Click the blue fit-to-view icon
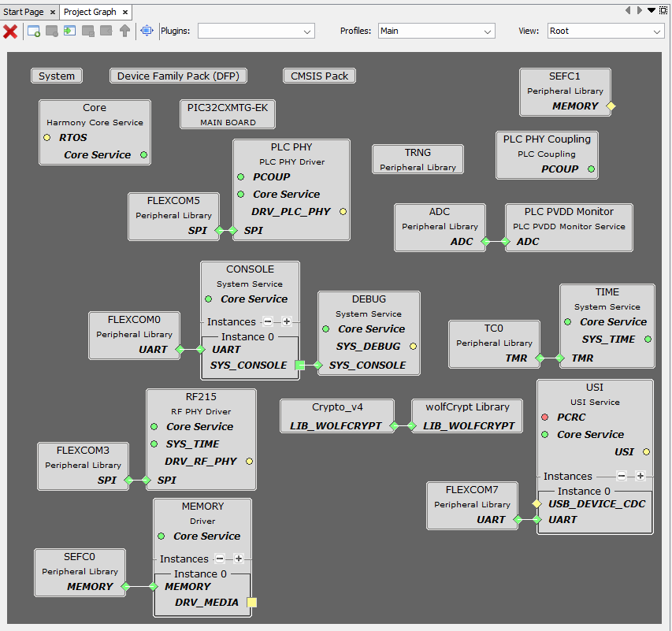672x631 pixels. pos(147,32)
